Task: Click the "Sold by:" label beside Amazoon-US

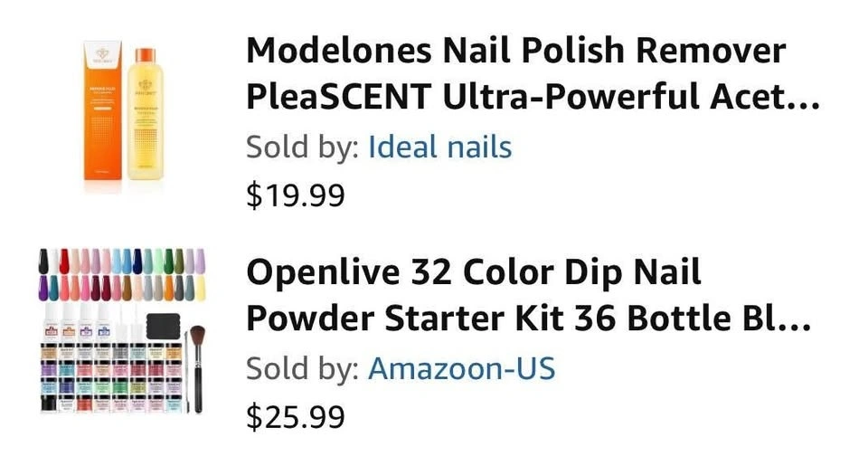Action: [302, 368]
